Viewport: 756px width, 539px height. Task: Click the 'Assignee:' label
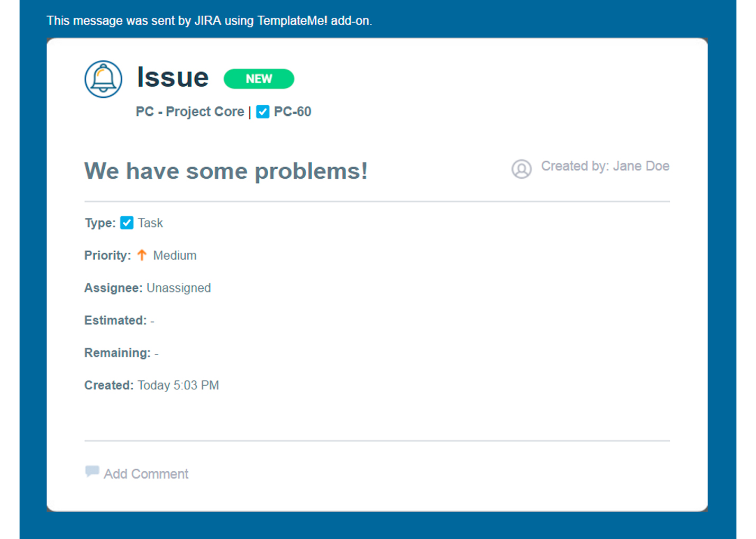(113, 288)
